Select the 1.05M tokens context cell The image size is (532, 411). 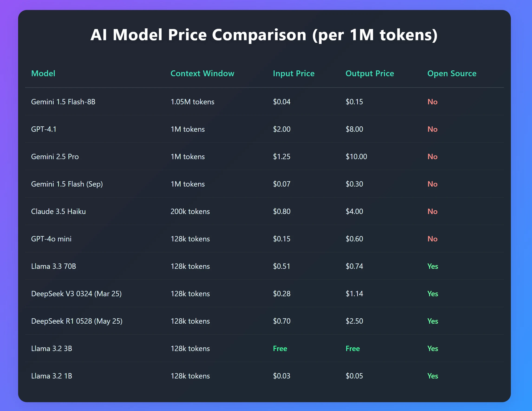click(x=192, y=102)
